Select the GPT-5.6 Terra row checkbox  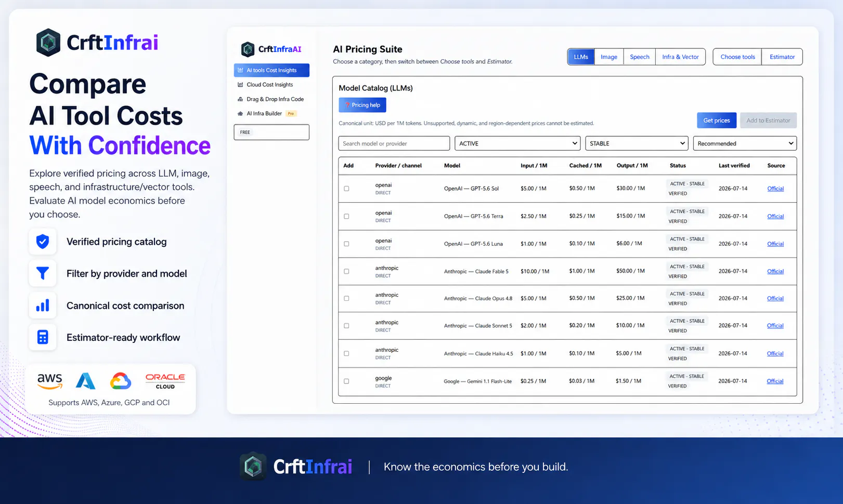point(346,216)
